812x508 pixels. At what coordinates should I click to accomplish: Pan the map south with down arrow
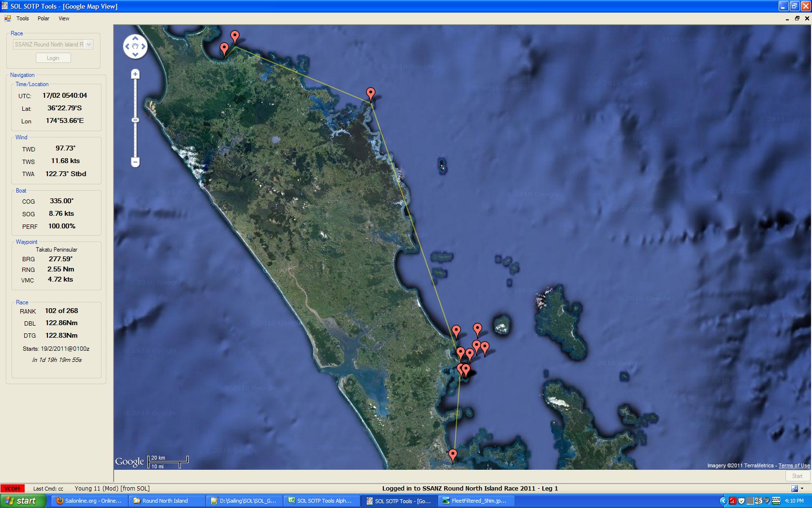(135, 55)
